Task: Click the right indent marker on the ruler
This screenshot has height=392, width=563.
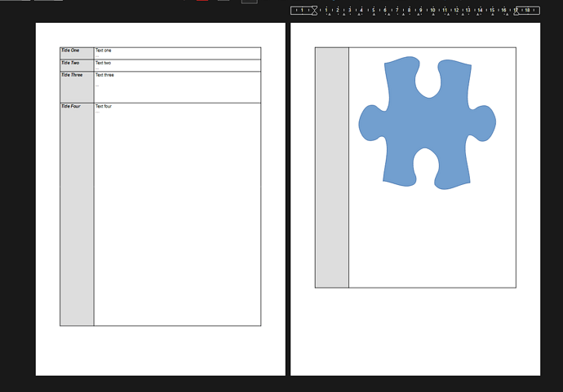Action: point(516,11)
